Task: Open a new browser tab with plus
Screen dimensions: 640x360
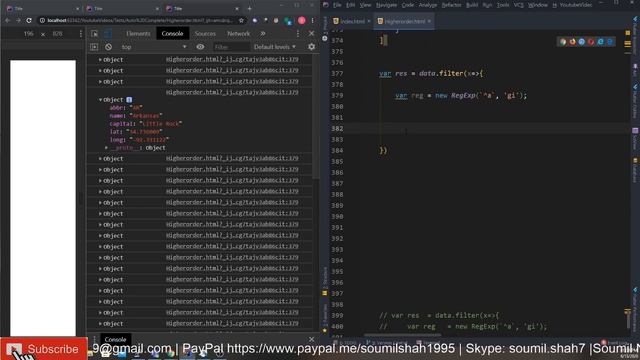Action: 249,8
